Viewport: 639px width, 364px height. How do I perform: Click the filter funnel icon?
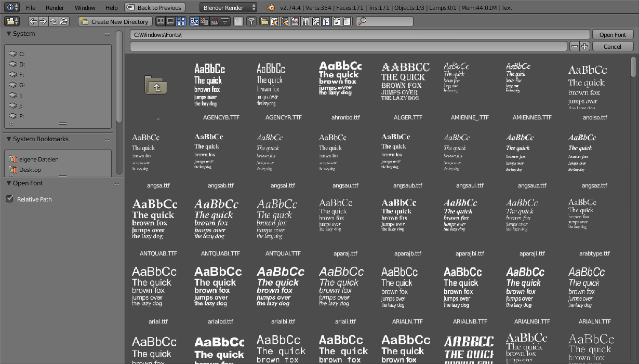[x=251, y=21]
